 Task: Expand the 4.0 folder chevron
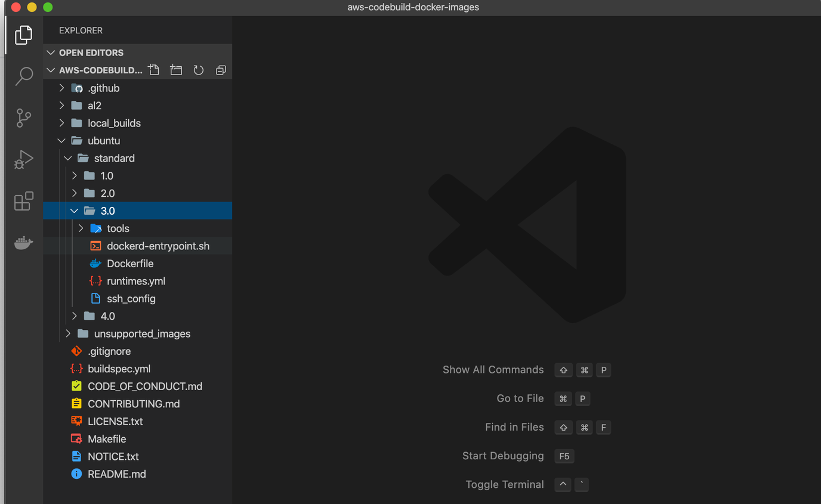coord(75,316)
